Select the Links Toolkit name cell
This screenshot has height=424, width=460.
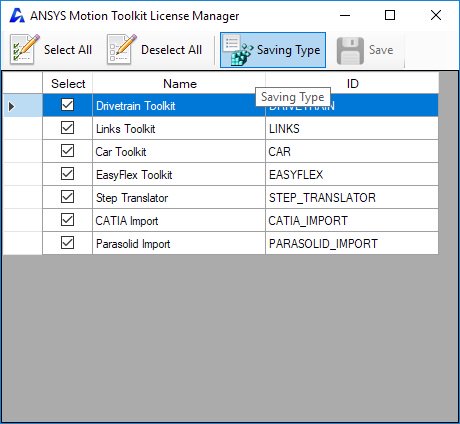click(x=179, y=128)
